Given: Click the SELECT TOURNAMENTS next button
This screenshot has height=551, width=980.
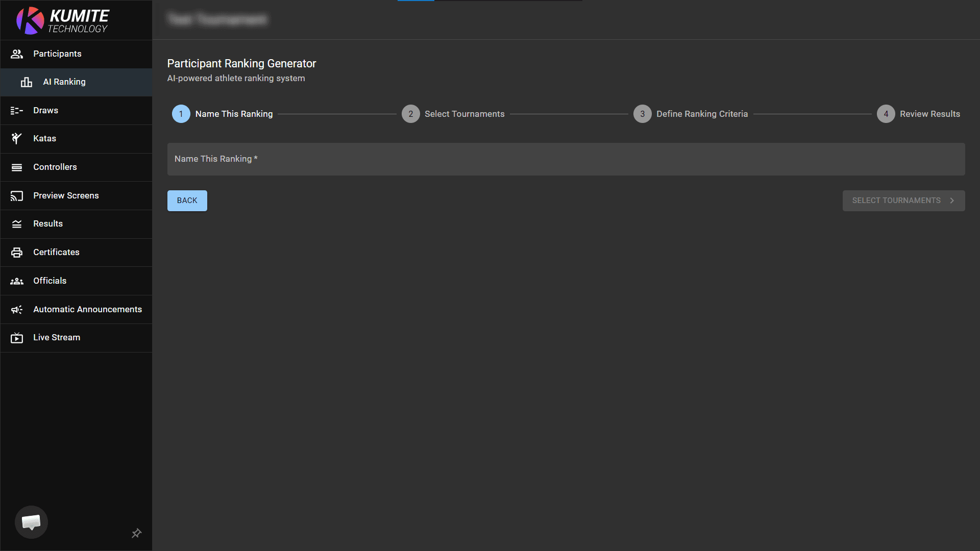Looking at the screenshot, I should click(903, 201).
